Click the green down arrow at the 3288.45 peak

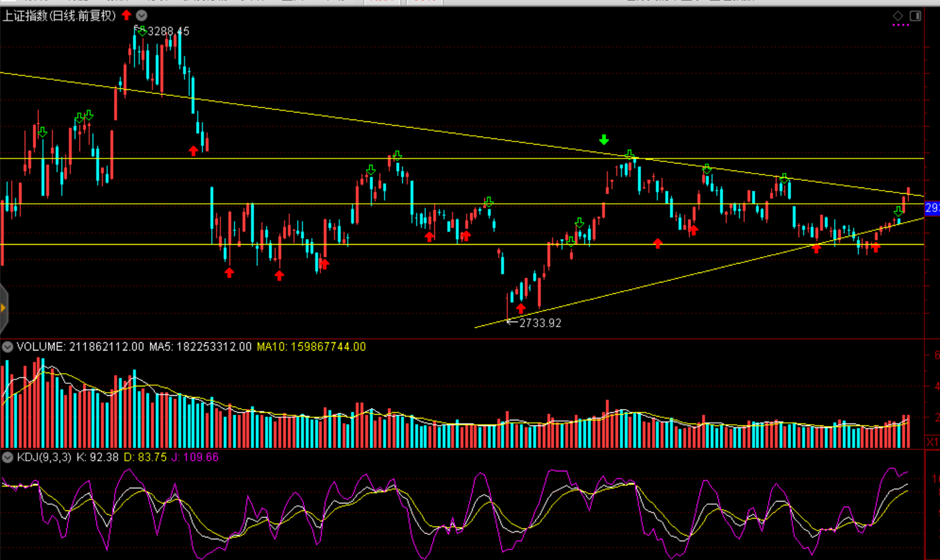142,31
